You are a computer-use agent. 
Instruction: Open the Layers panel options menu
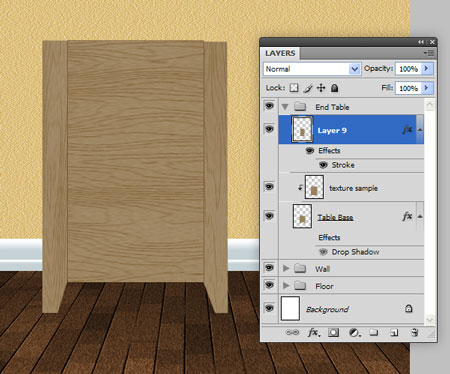pyautogui.click(x=429, y=53)
